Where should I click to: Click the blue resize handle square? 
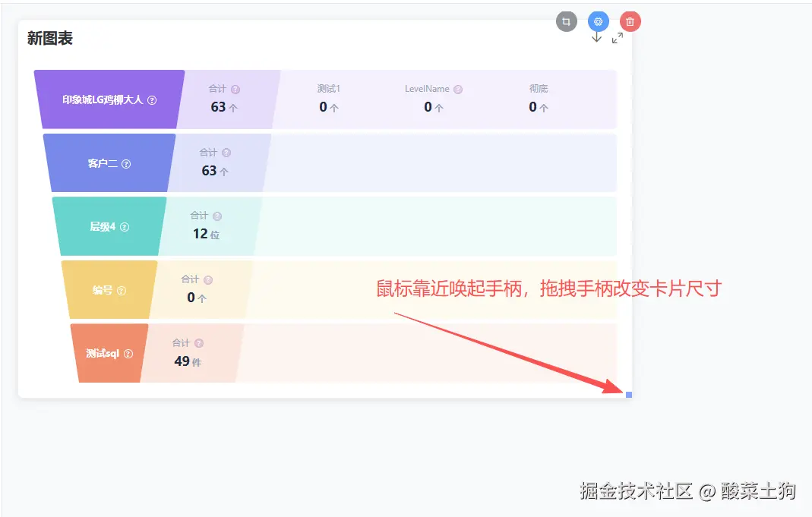[x=629, y=395]
